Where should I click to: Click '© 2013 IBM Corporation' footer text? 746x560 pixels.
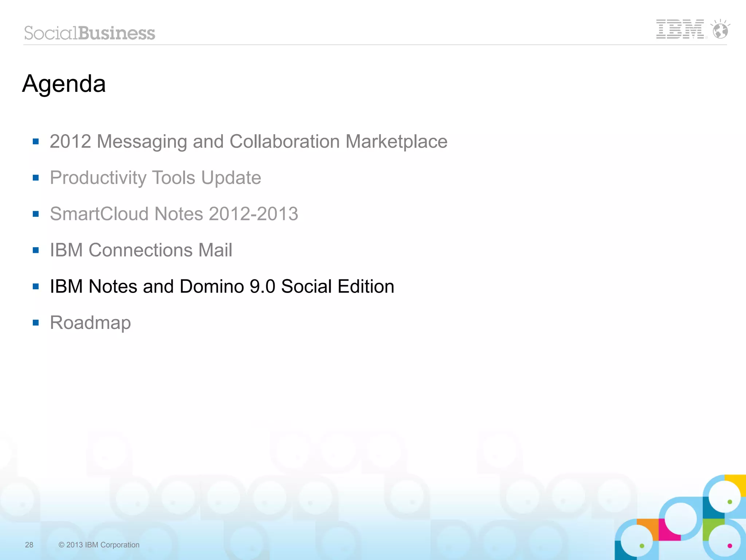pos(99,545)
